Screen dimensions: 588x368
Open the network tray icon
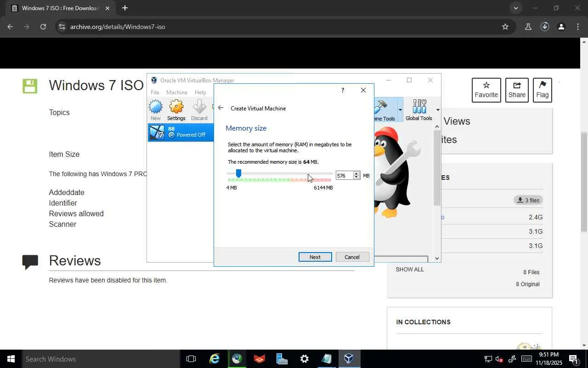pos(488,359)
